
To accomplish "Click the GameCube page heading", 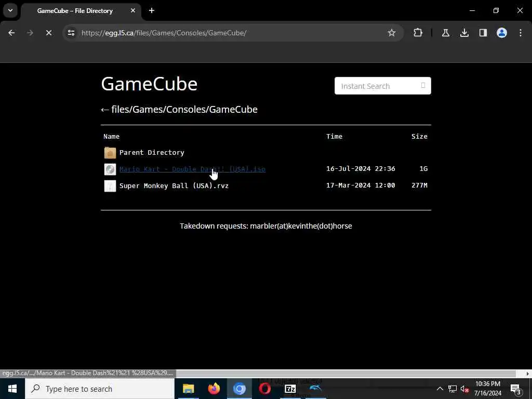I will pos(149,84).
